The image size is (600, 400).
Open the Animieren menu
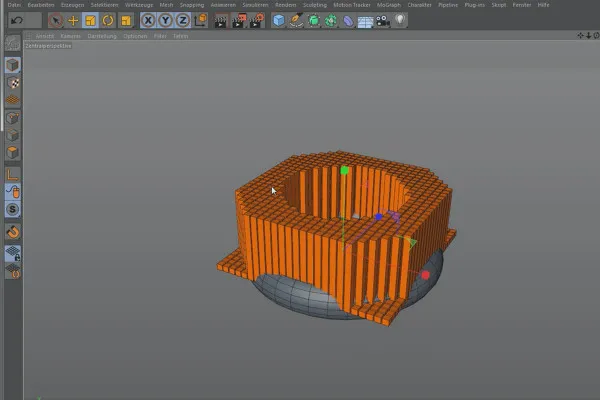coord(223,5)
